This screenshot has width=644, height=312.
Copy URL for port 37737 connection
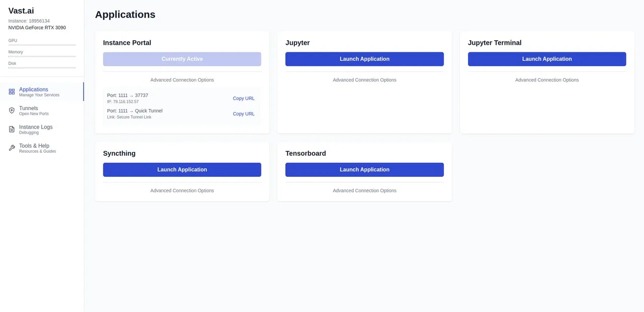(x=244, y=98)
